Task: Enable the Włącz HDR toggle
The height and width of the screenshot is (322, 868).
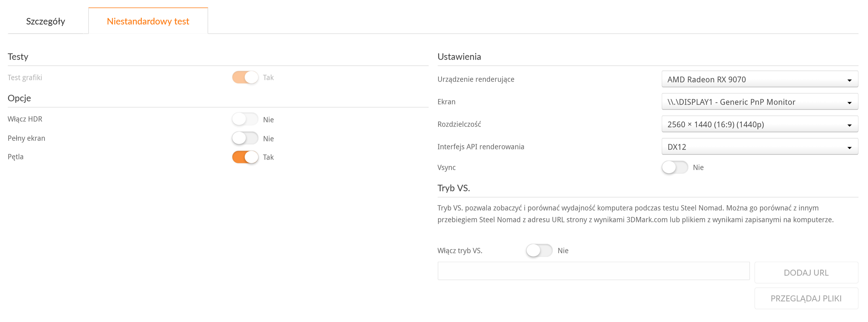Action: pos(245,119)
